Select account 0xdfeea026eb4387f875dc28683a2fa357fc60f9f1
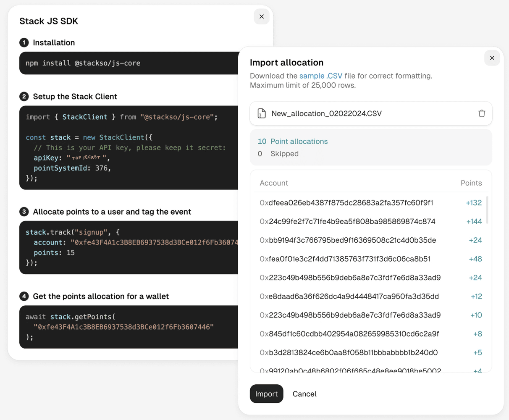 click(x=346, y=203)
